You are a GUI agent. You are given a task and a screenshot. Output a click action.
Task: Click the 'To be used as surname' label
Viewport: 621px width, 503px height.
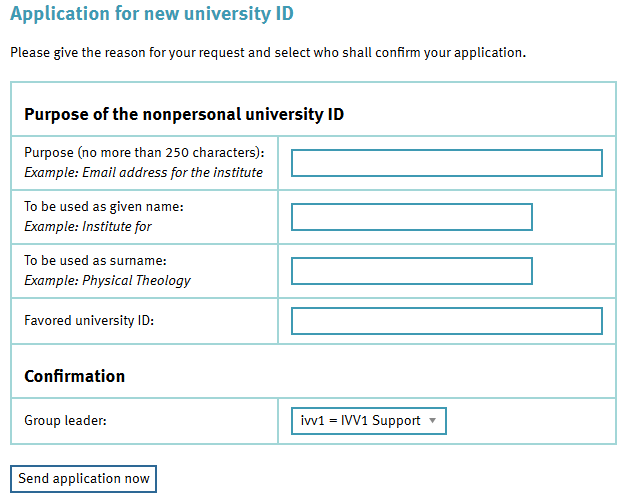95,261
